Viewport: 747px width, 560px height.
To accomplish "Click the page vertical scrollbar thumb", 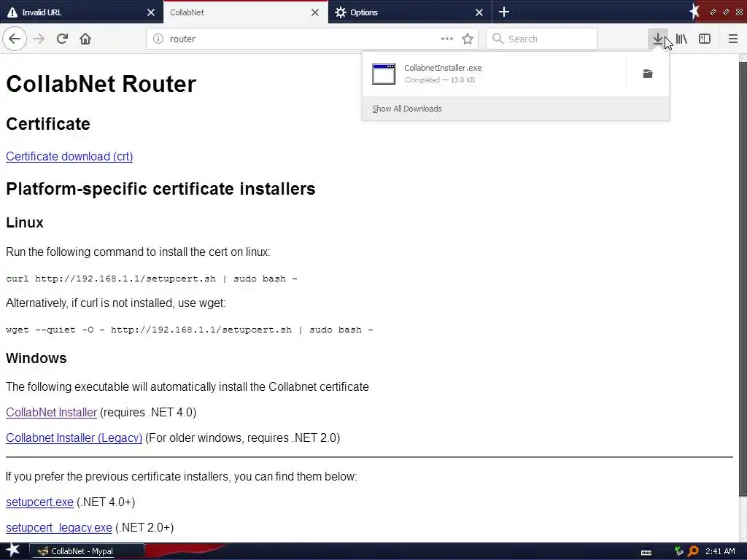I will pyautogui.click(x=743, y=279).
